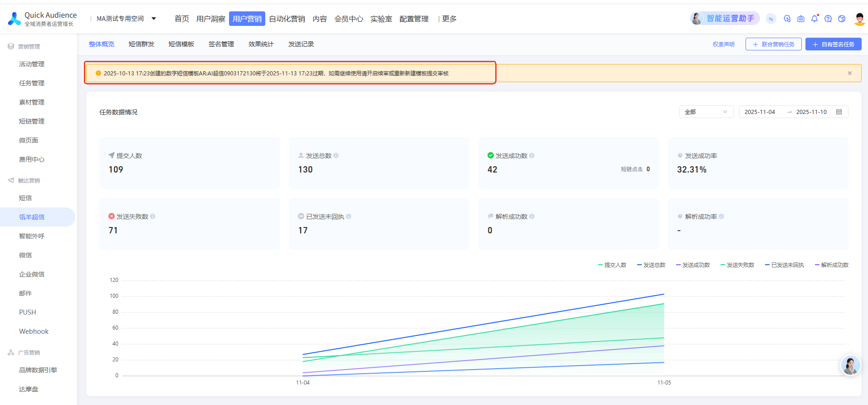
Task: Open 实验室 in the top navigation
Action: pos(381,19)
